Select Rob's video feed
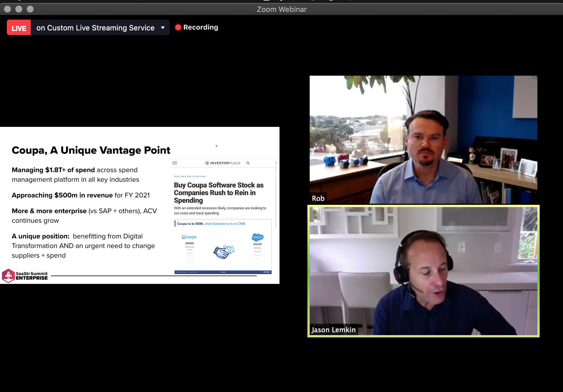This screenshot has height=392, width=563. tap(423, 139)
